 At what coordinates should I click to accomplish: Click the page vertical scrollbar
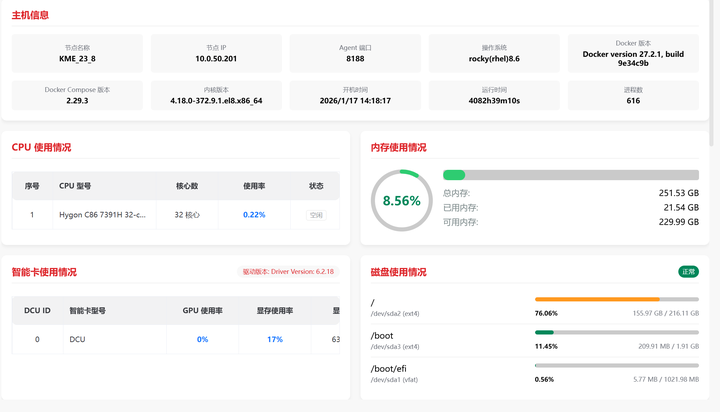(x=712, y=73)
